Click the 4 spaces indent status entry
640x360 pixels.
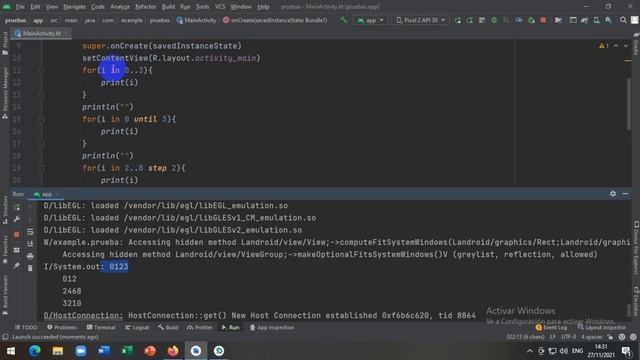click(x=591, y=337)
